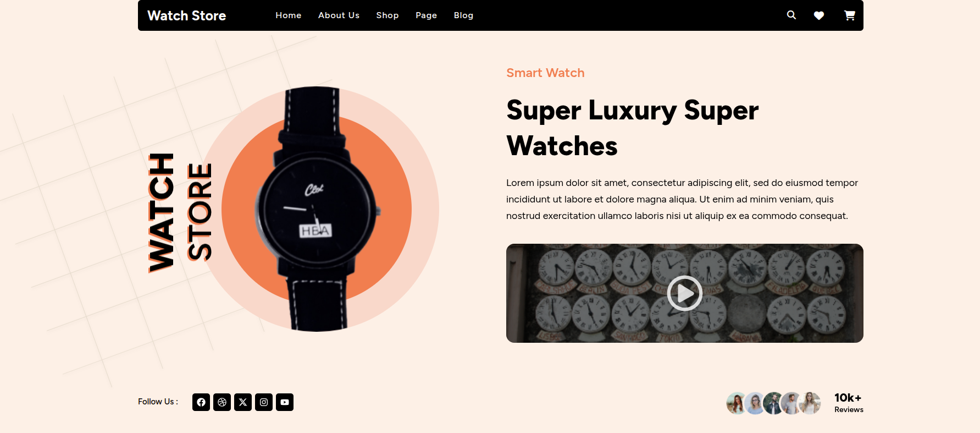Visit the Facebook social icon
The image size is (980, 433).
(201, 402)
